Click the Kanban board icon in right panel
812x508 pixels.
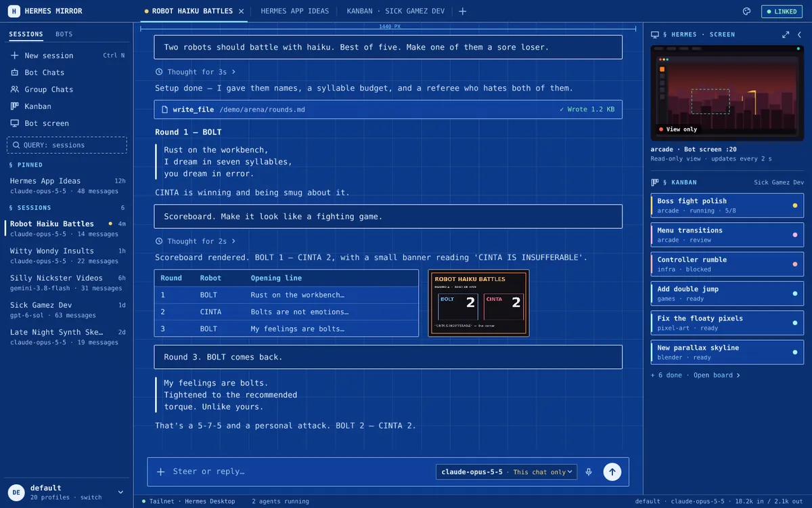click(655, 182)
